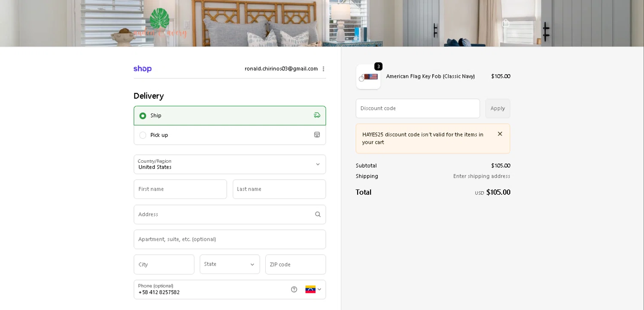This screenshot has height=310, width=644.
Task: Click into the First name field
Action: [180, 189]
